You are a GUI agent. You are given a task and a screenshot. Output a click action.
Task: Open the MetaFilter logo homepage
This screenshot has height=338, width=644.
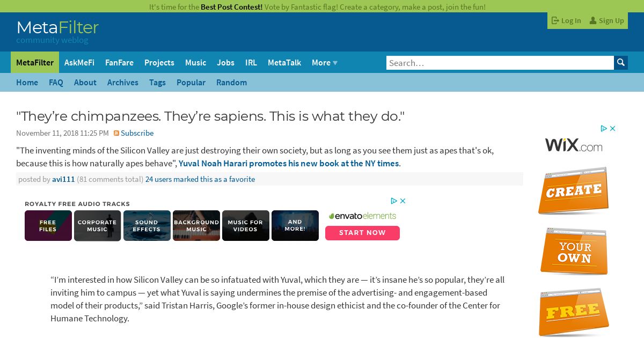coord(57,27)
